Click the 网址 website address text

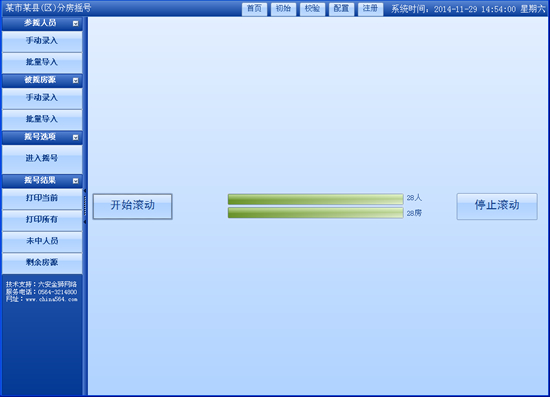click(41, 299)
